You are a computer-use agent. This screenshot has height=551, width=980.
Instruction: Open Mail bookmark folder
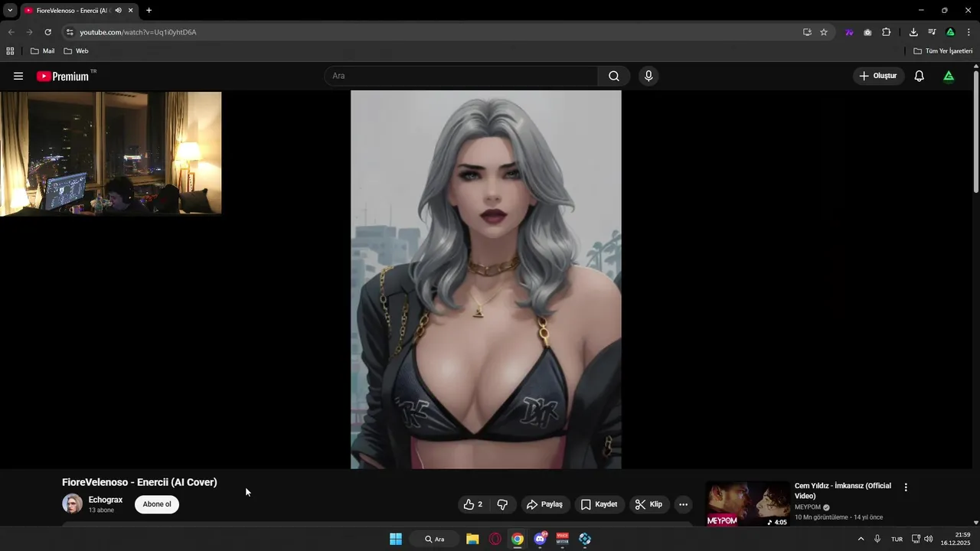[42, 51]
